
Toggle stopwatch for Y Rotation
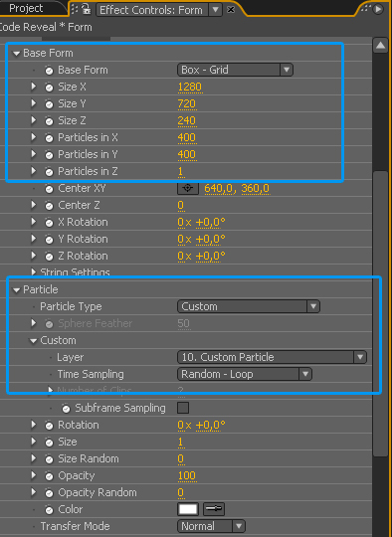pyautogui.click(x=49, y=240)
